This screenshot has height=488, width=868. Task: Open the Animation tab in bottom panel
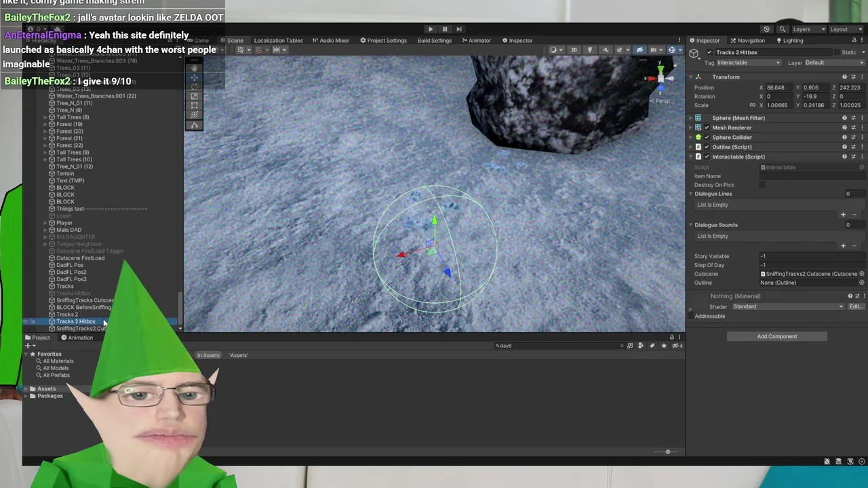(x=77, y=338)
